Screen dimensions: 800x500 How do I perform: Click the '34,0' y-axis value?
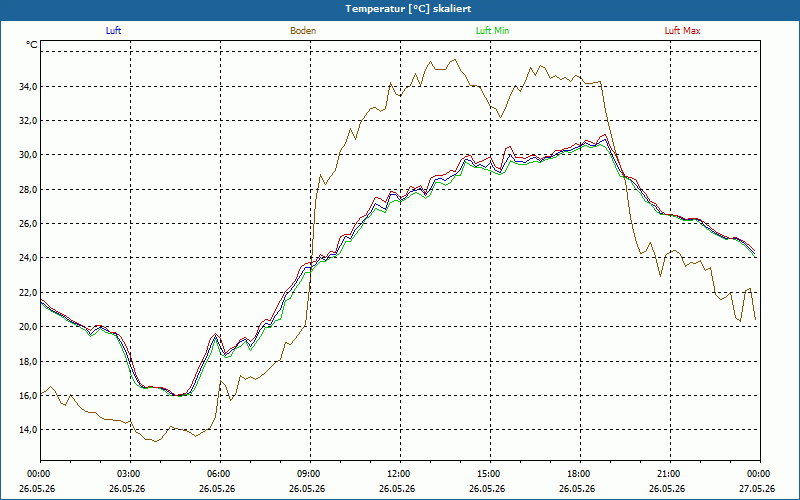28,87
